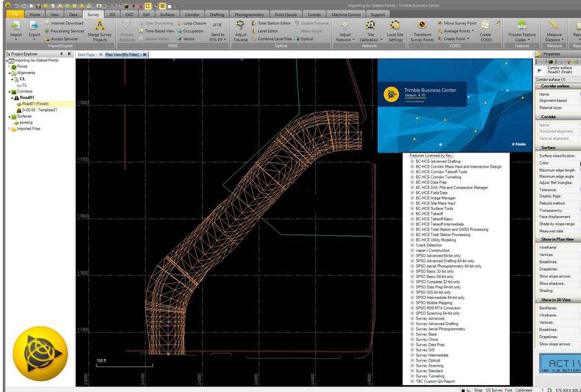Open the Create Point dropdown
Viewport: 581px width, 392px height.
468,39
